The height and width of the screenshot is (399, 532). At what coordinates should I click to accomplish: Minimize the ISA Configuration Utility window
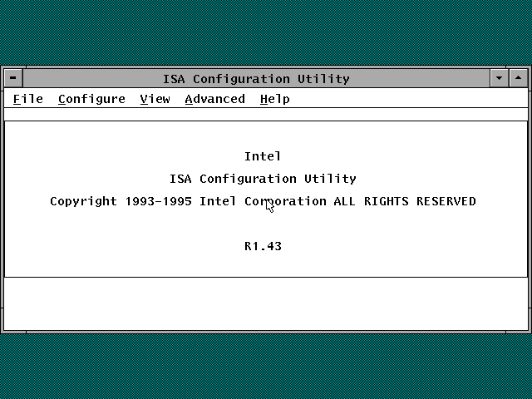[499, 78]
